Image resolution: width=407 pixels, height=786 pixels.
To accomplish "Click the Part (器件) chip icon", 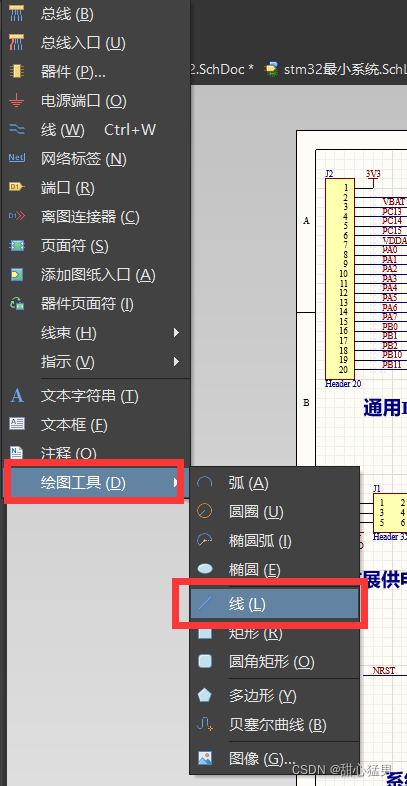I will coord(17,72).
